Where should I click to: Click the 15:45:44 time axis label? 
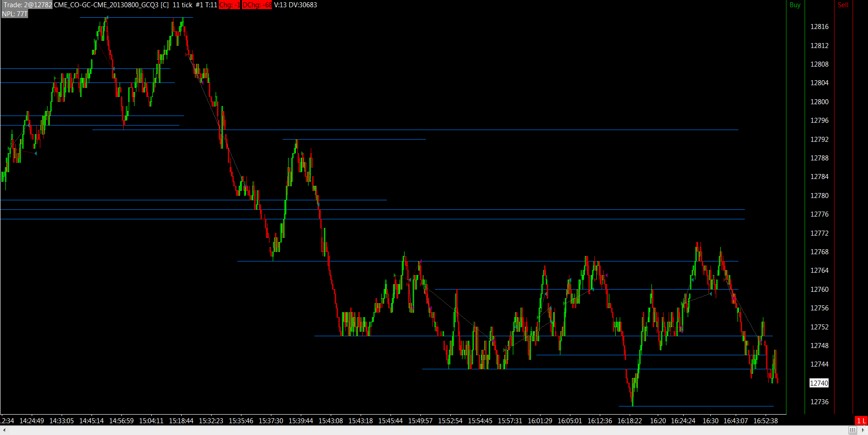pyautogui.click(x=391, y=421)
